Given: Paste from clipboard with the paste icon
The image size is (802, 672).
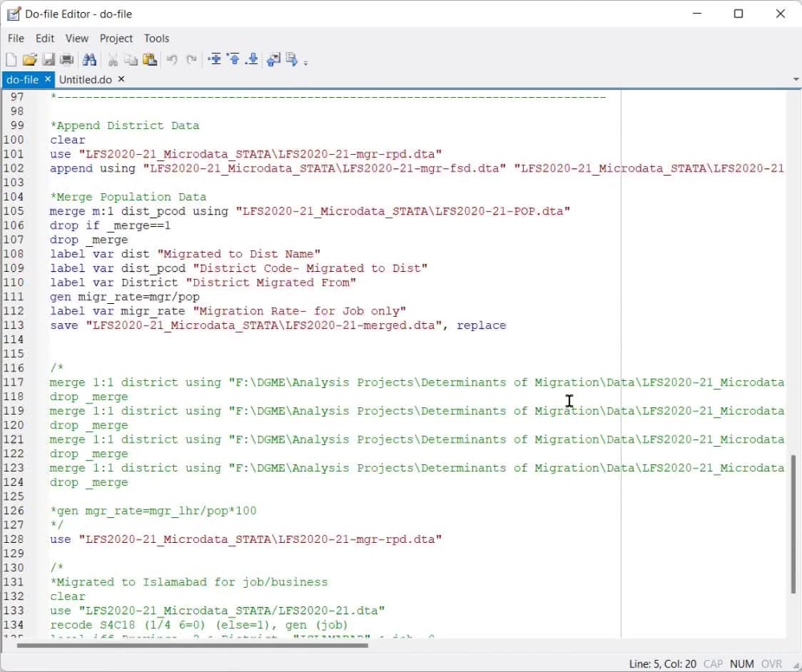Looking at the screenshot, I should pyautogui.click(x=150, y=60).
